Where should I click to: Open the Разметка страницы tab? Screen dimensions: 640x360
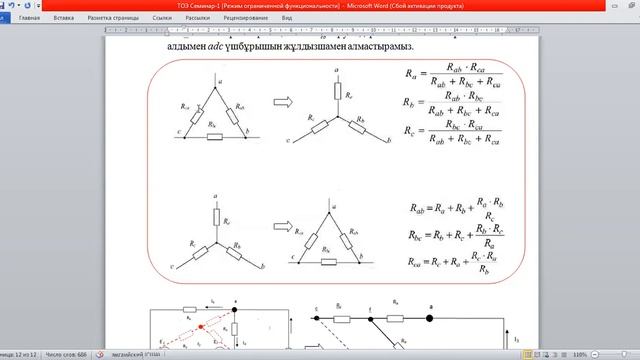point(113,18)
